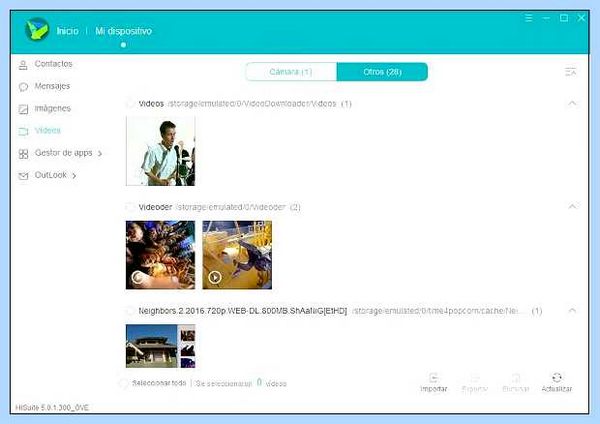The height and width of the screenshot is (424, 600).
Task: Select the Imágenes sidebar icon
Action: (x=23, y=109)
